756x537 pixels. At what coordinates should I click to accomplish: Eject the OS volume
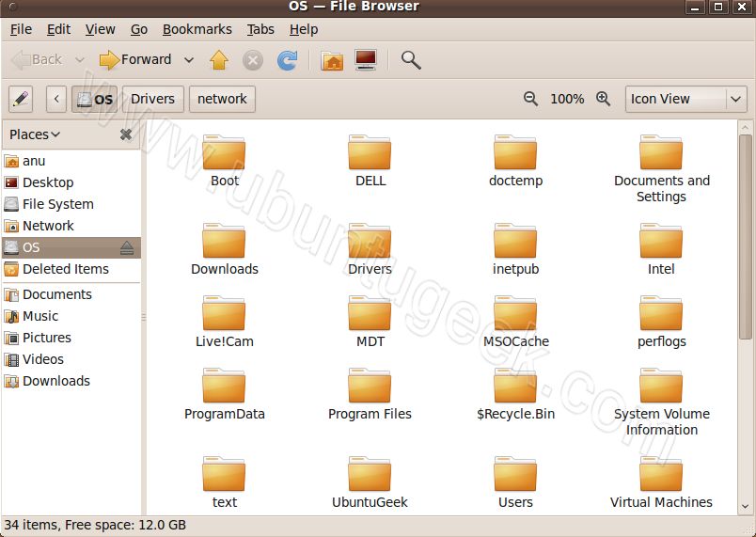click(127, 247)
